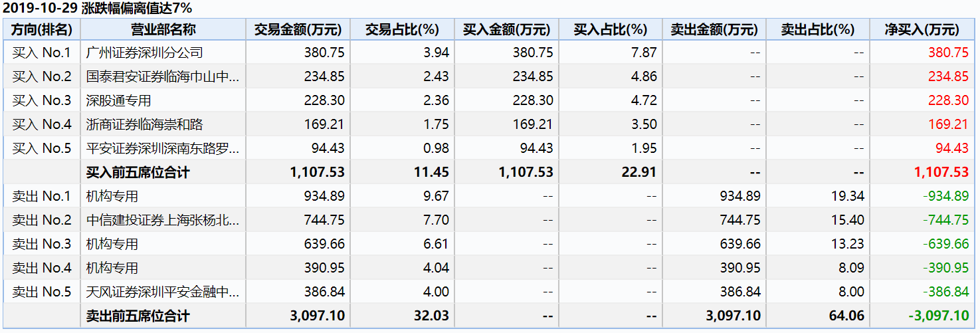Click the 方向(排名) column header
The image size is (980, 333).
click(42, 29)
